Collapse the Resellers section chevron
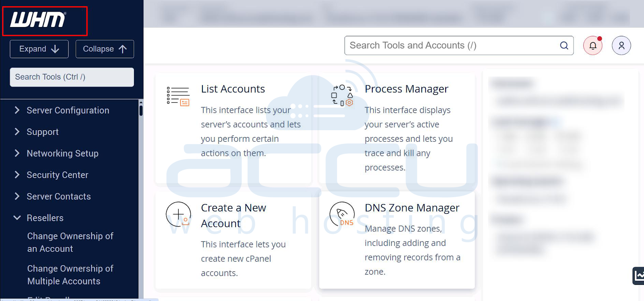 17,218
